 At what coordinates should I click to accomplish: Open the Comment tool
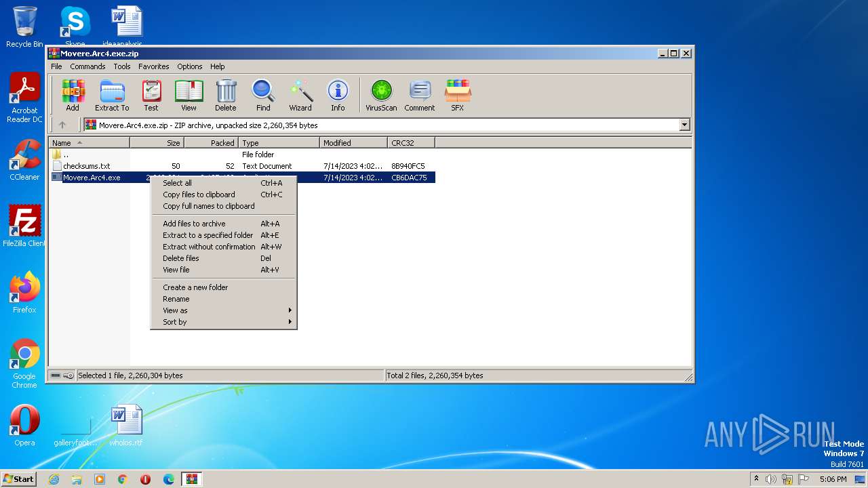420,95
